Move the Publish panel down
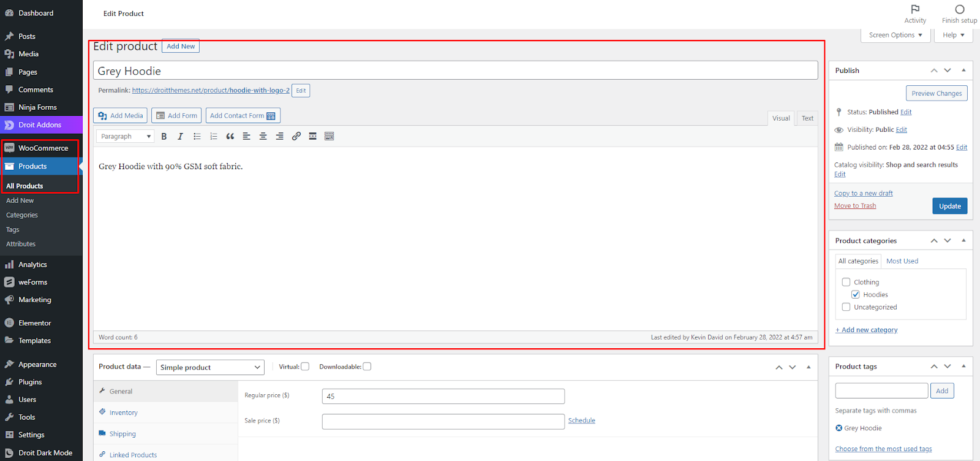This screenshot has width=980, height=461. point(948,70)
